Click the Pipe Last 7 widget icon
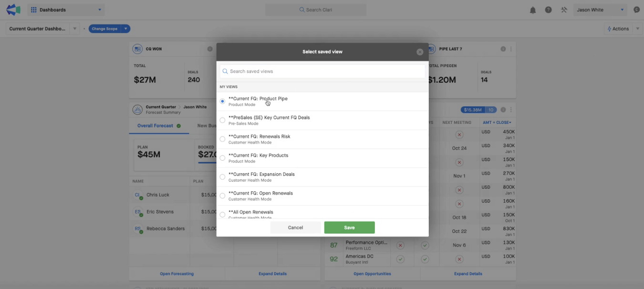Viewport: 644px width, 289px height. [x=431, y=49]
